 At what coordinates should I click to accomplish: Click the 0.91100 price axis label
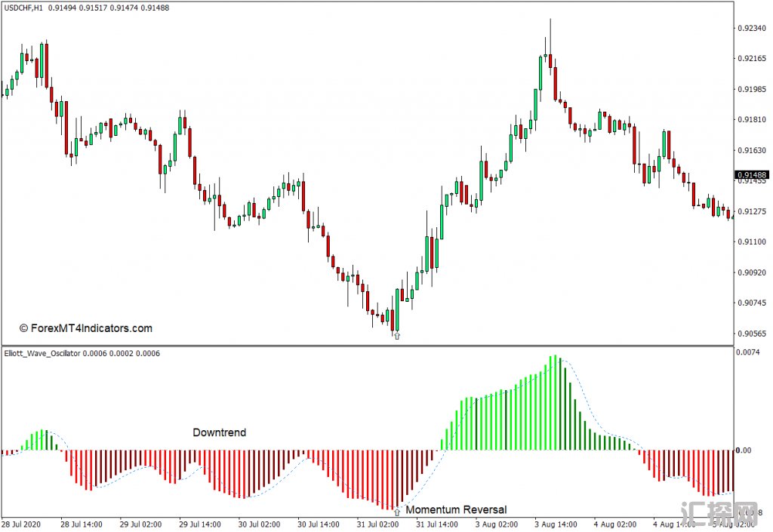pyautogui.click(x=752, y=242)
